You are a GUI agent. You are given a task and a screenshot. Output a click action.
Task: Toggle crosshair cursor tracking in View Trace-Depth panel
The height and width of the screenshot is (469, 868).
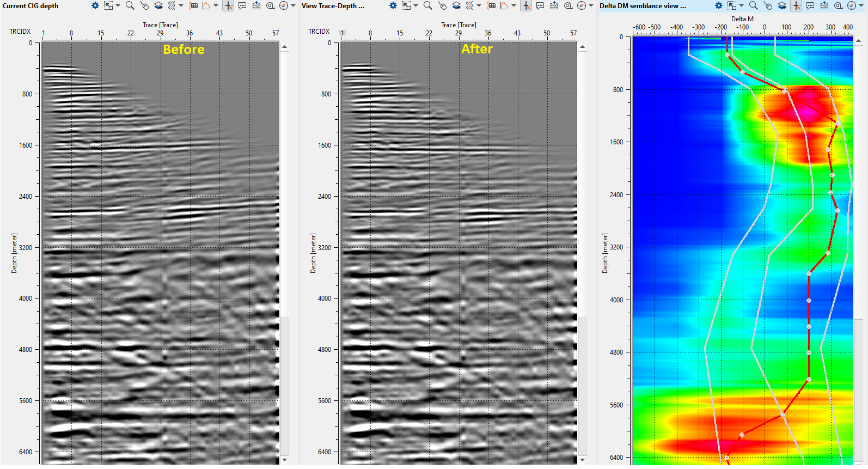tap(526, 5)
